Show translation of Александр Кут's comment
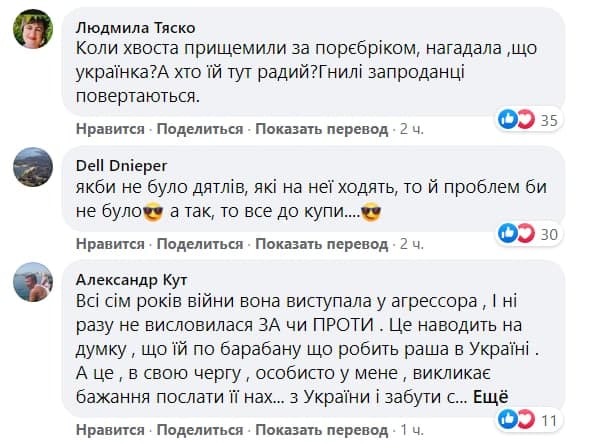Screen dimensions: 611x443 click(x=321, y=430)
